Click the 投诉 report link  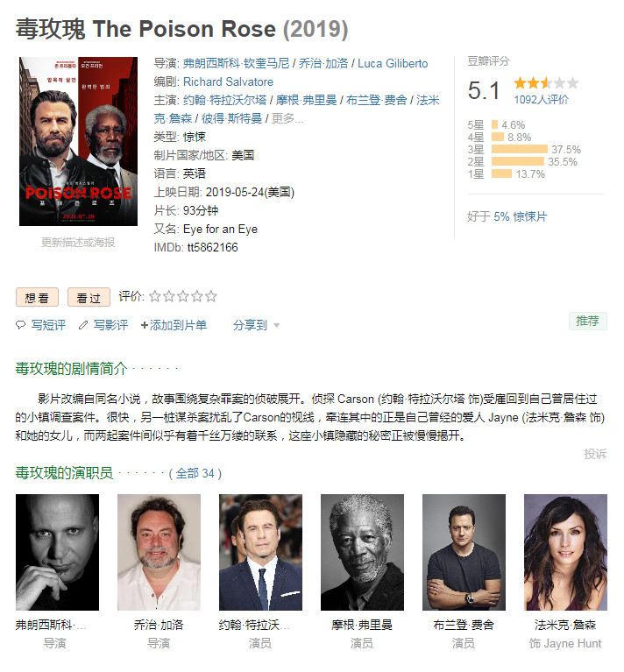click(595, 455)
